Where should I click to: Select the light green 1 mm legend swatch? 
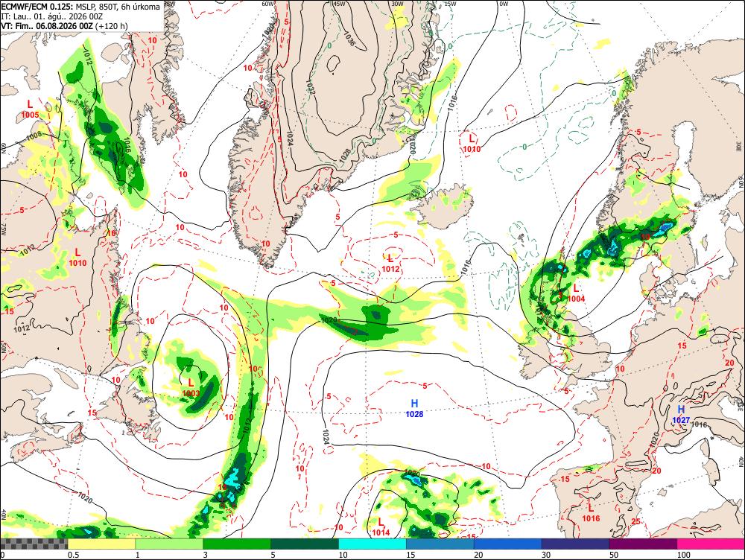click(x=169, y=544)
